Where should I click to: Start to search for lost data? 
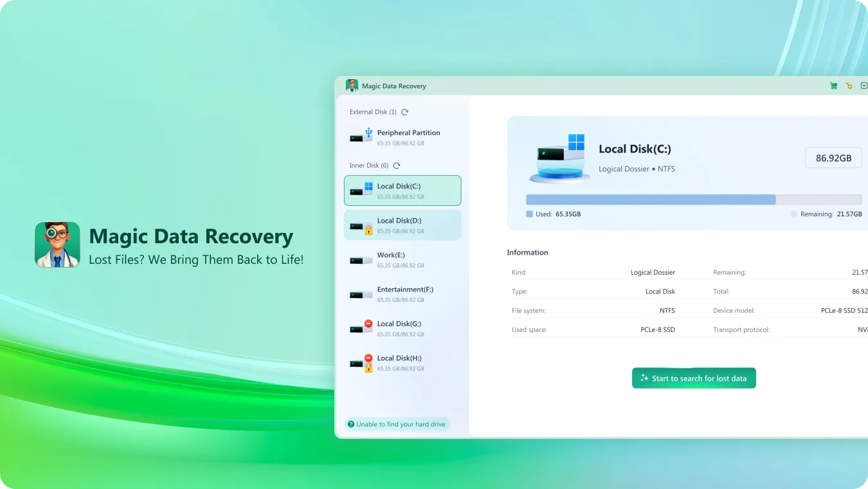pyautogui.click(x=694, y=378)
